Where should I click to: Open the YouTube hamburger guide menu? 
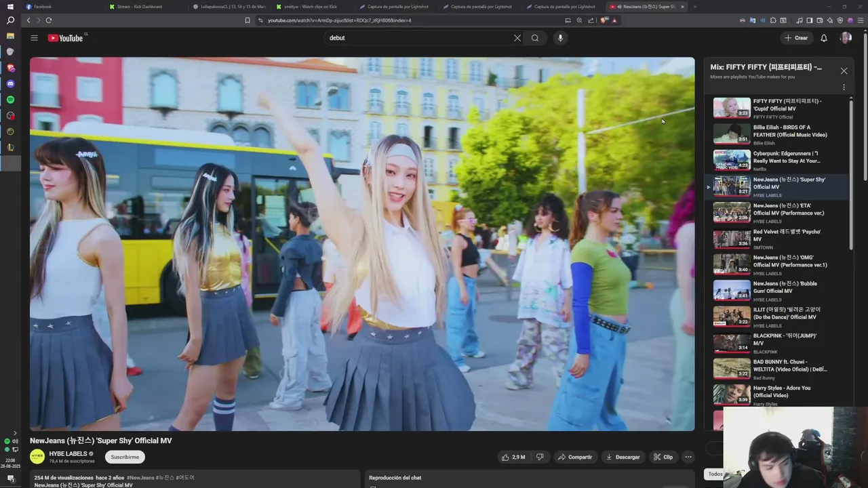click(34, 38)
